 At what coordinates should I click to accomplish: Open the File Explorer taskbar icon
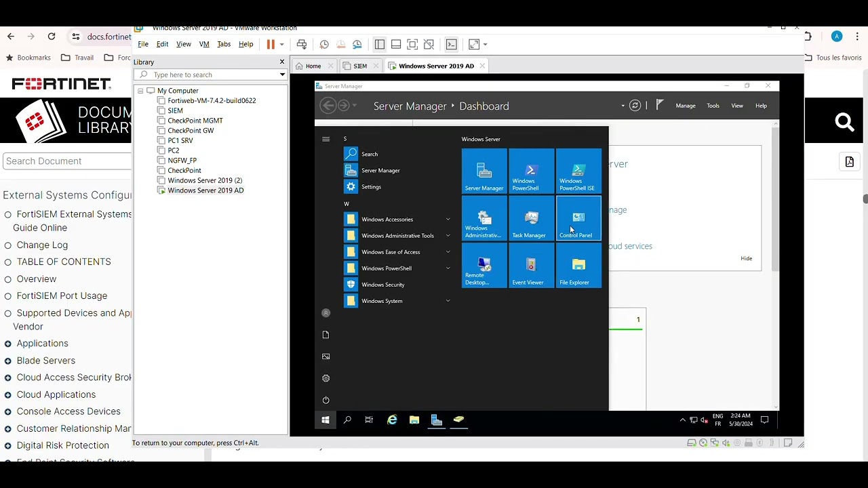click(414, 420)
